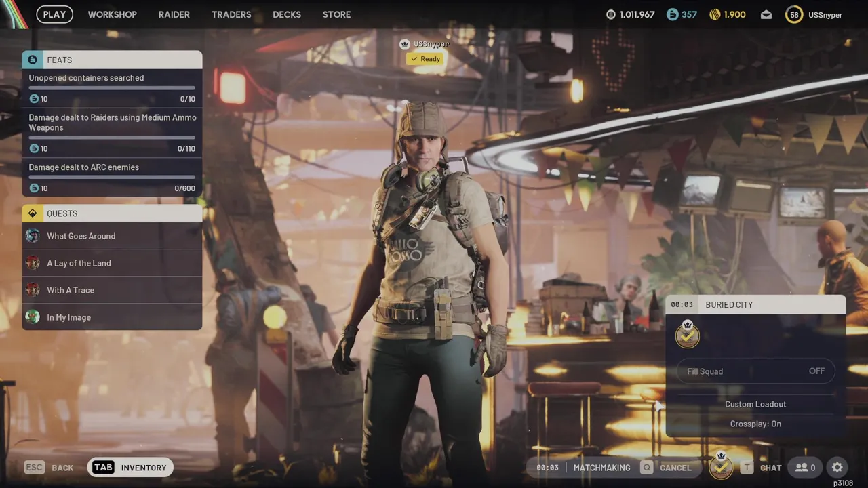The width and height of the screenshot is (868, 488).
Task: Click the FEATS header icon
Action: (33, 60)
